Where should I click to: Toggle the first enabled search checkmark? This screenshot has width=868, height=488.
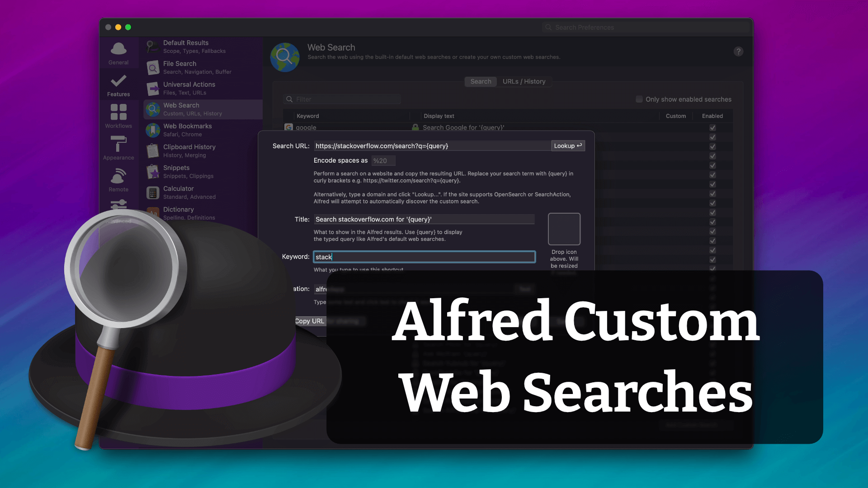(712, 127)
